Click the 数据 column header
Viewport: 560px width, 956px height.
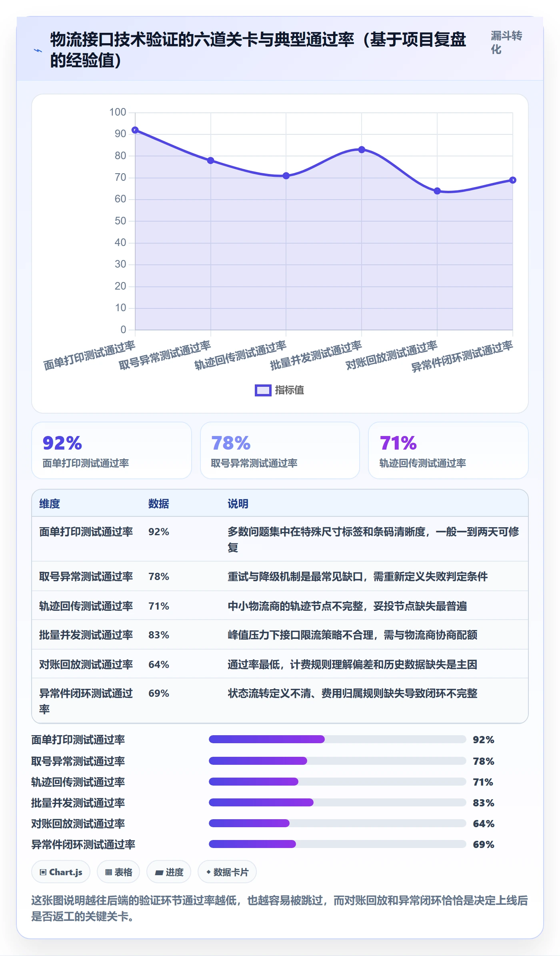(x=159, y=504)
